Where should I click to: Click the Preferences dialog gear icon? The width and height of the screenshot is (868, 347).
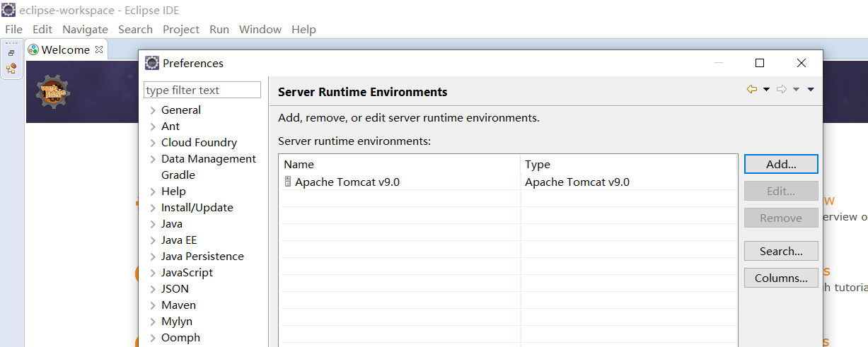pos(152,63)
